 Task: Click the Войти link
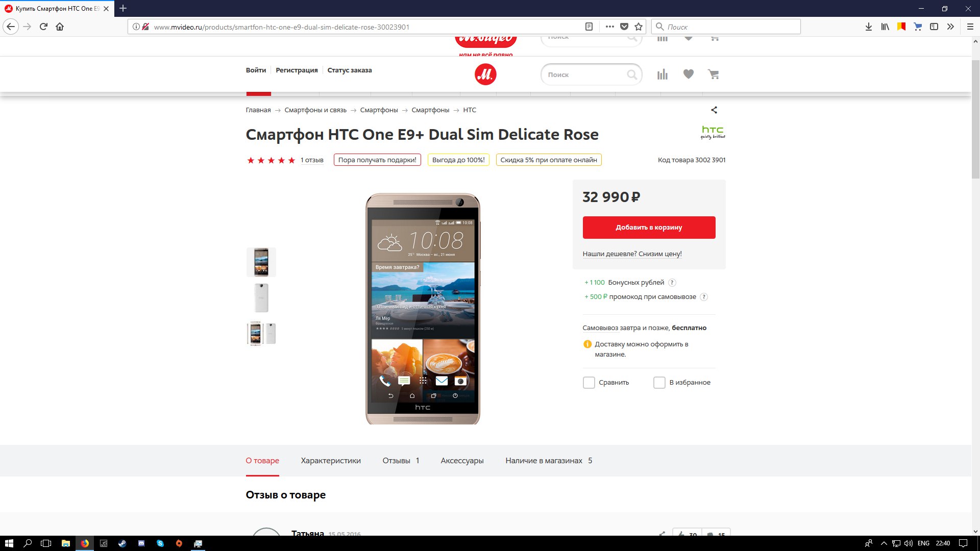(x=256, y=70)
